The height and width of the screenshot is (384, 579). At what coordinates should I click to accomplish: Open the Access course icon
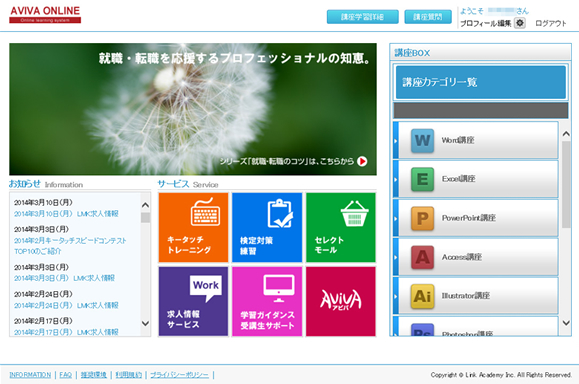[x=422, y=257]
